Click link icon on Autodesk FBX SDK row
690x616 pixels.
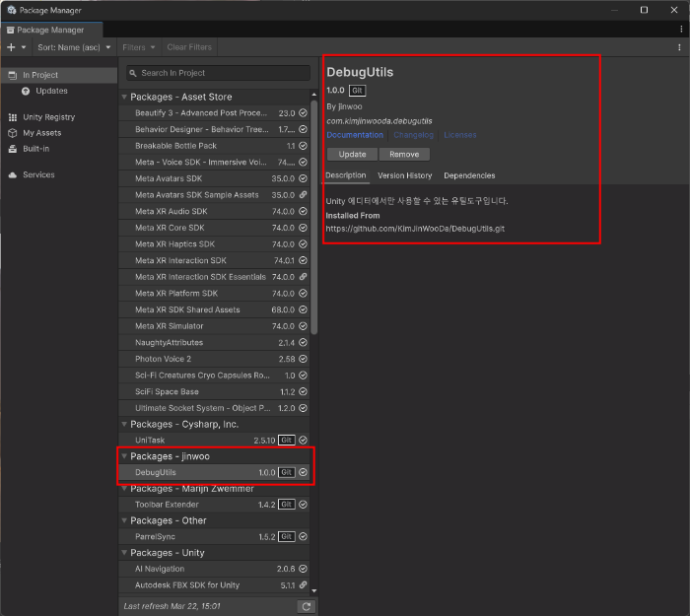pos(304,585)
